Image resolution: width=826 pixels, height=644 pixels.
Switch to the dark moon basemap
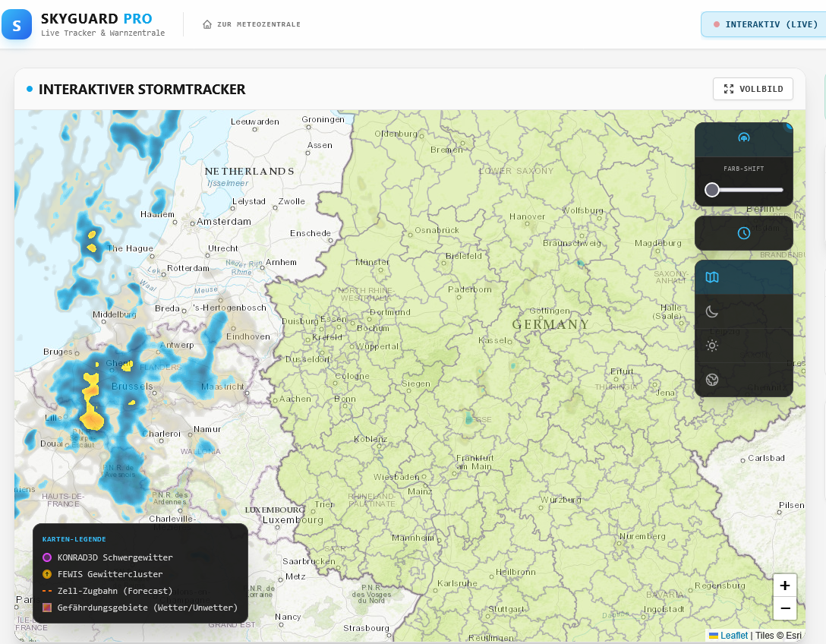point(711,311)
